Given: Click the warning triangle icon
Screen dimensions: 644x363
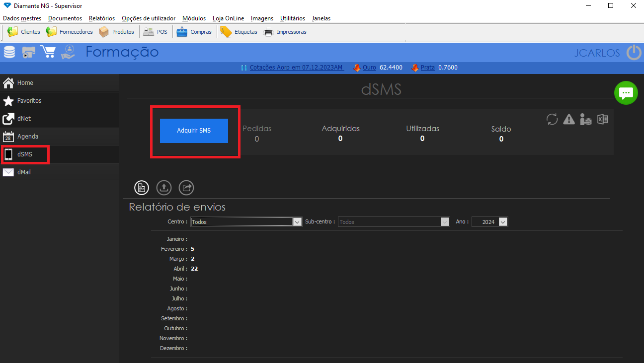Looking at the screenshot, I should click(x=569, y=119).
